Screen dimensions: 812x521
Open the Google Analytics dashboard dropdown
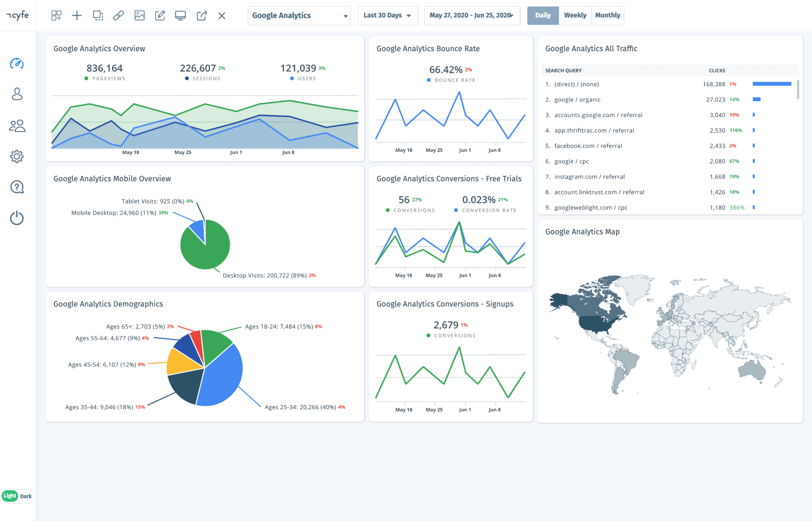click(299, 15)
